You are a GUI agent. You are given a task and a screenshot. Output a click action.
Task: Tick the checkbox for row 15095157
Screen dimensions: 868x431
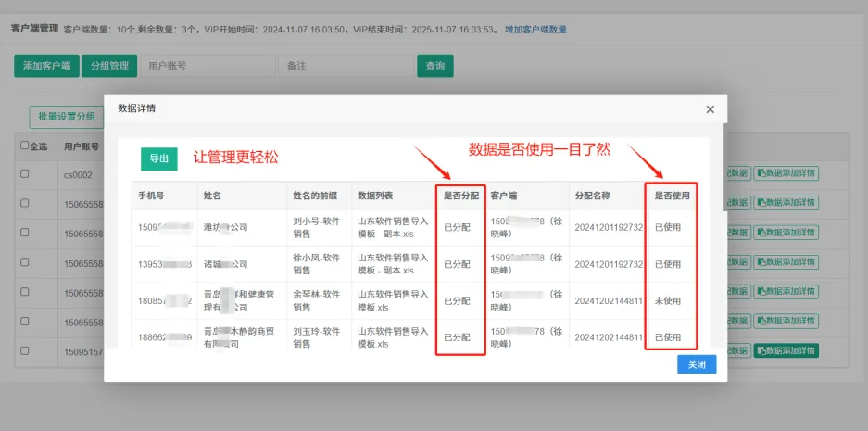click(24, 350)
